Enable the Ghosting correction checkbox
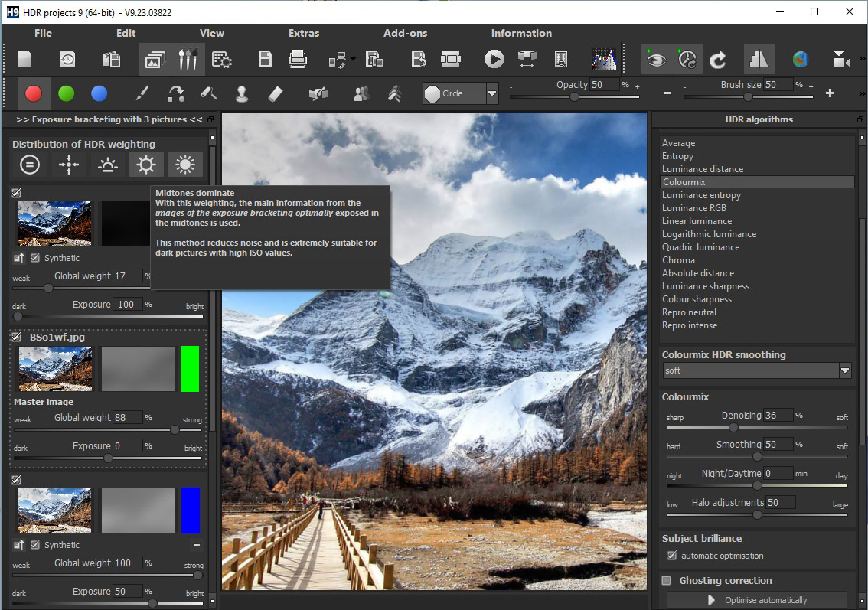This screenshot has width=868, height=610. tap(667, 581)
